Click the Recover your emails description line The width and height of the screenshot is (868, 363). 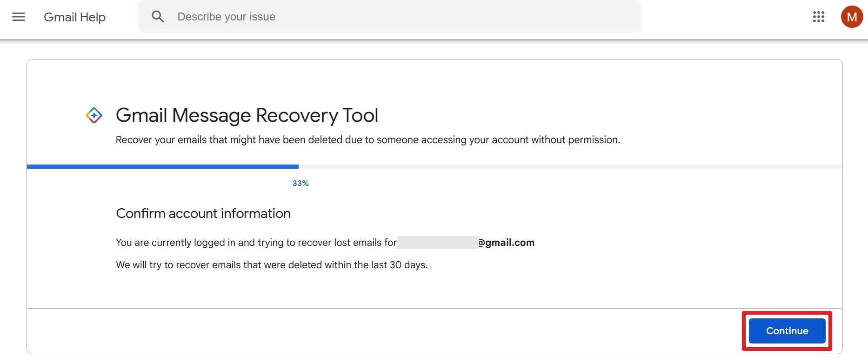point(368,140)
